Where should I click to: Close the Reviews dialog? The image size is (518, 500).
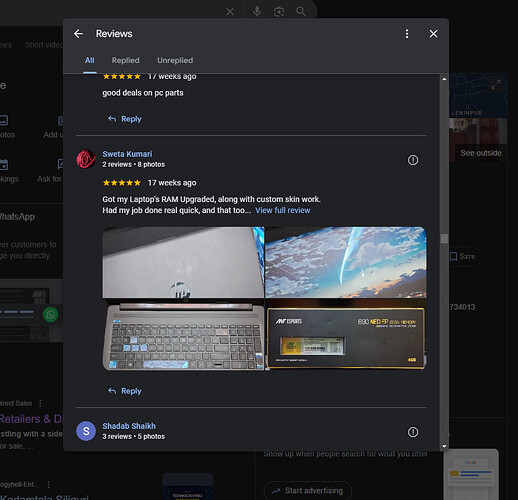coord(433,34)
